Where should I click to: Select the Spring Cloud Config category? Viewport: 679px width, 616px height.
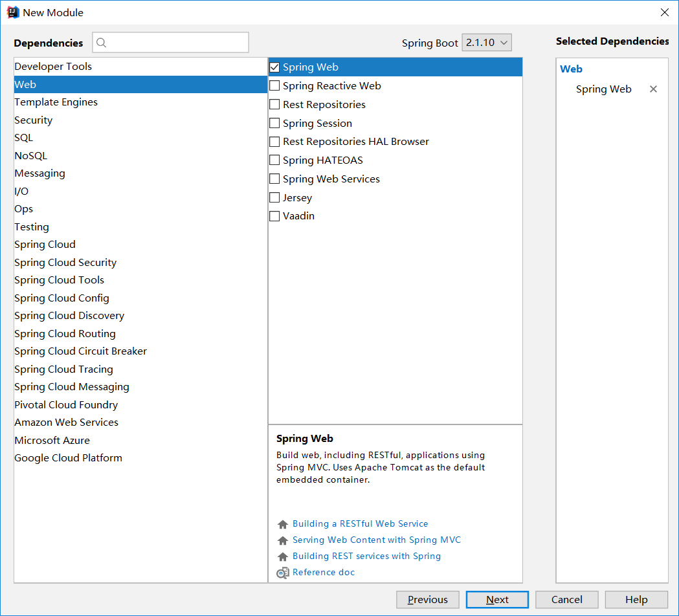(61, 298)
